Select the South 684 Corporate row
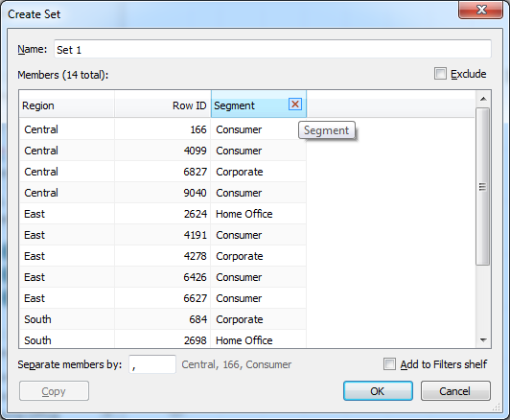510x420 pixels. coord(163,319)
